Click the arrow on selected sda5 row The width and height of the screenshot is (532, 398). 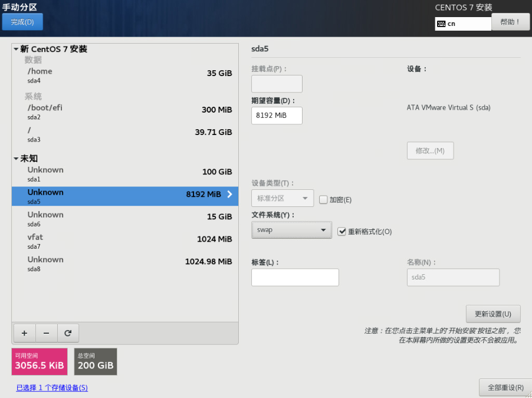click(229, 194)
